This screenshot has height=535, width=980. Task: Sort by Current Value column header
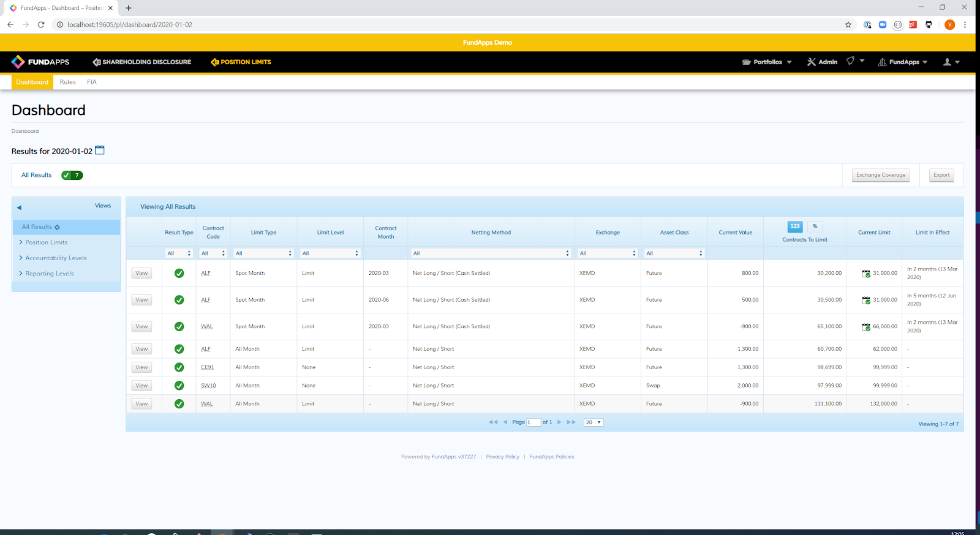pos(736,233)
